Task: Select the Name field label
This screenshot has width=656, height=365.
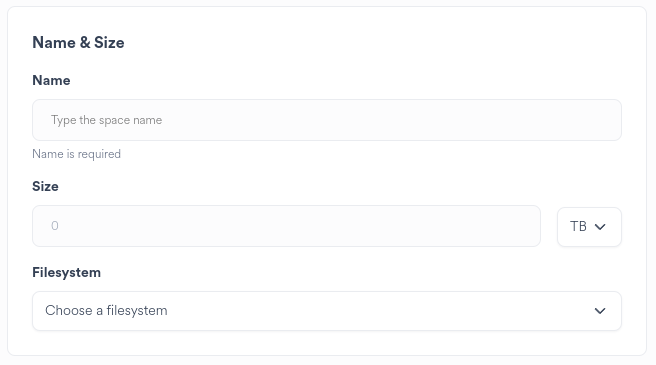Action: point(51,80)
